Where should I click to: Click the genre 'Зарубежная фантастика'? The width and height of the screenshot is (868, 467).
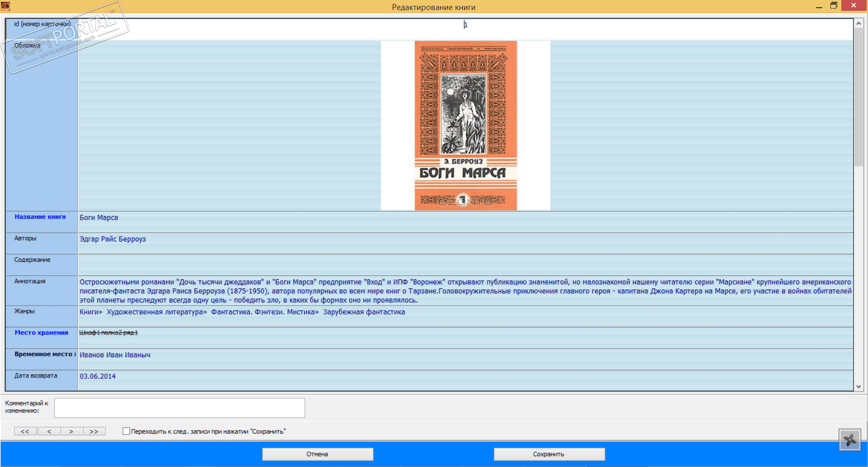click(364, 312)
